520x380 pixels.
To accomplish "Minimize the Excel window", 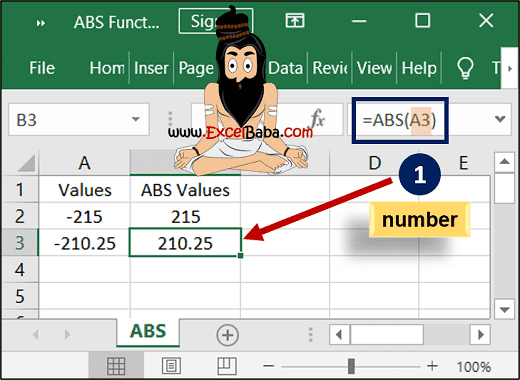I will pos(359,21).
